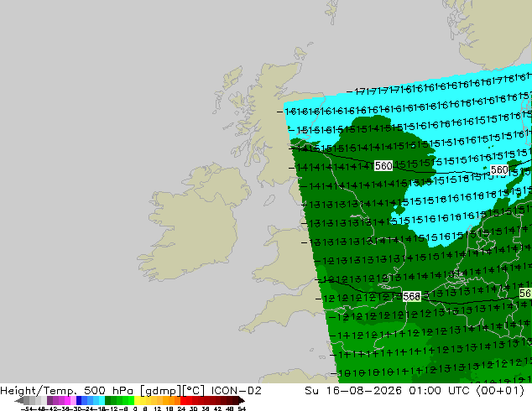Click the '[°C]' unit label
532x411 pixels.
pyautogui.click(x=194, y=390)
